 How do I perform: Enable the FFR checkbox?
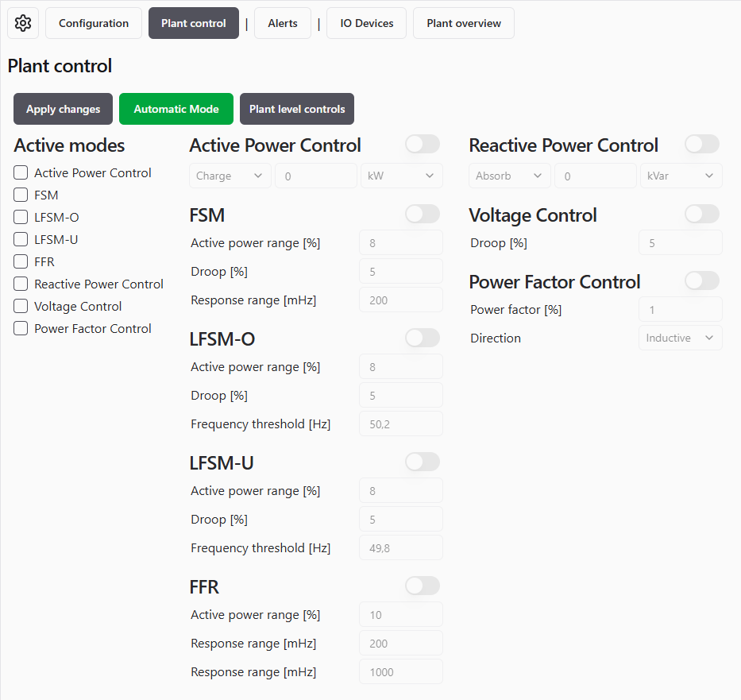(21, 261)
